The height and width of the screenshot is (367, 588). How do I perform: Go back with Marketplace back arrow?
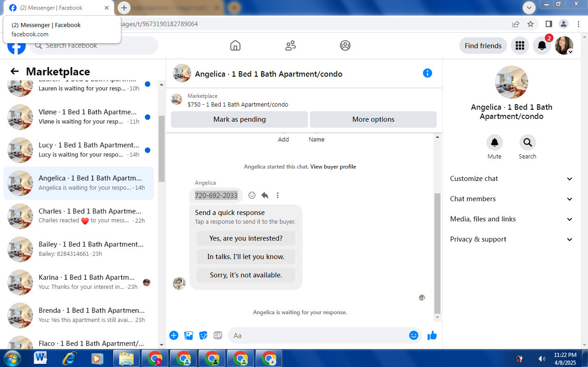[x=15, y=71]
